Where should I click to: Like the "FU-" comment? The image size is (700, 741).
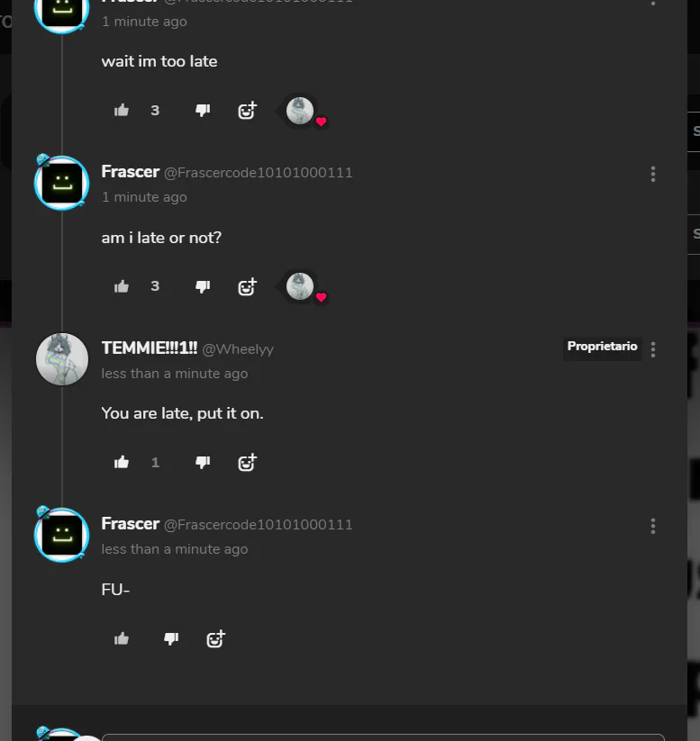pyautogui.click(x=122, y=639)
